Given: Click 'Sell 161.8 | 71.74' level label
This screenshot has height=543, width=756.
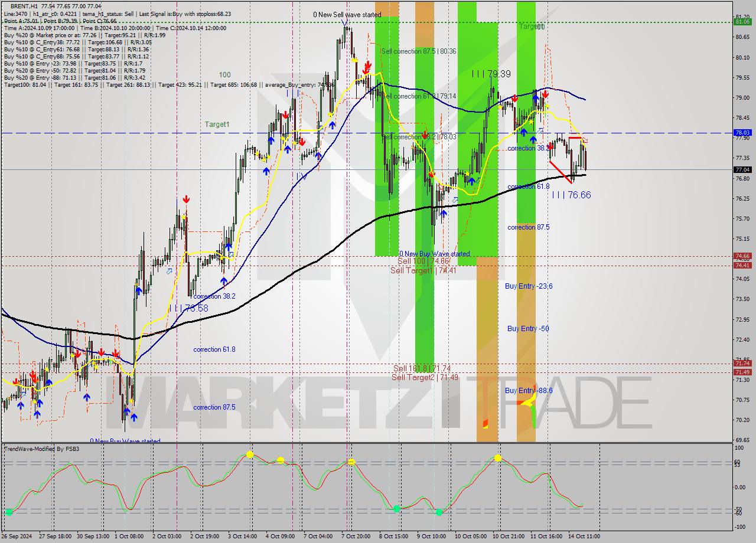Looking at the screenshot, I should pos(422,368).
